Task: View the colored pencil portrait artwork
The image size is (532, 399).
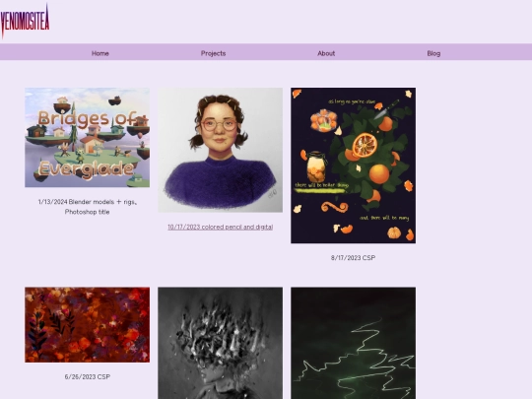Action: [x=221, y=150]
